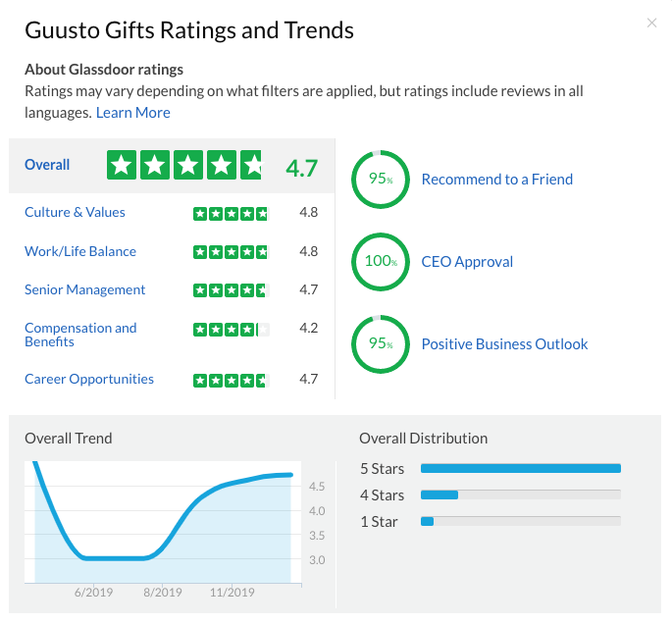Image resolution: width=672 pixels, height=624 pixels.
Task: Open the Learn More link
Action: point(132,113)
